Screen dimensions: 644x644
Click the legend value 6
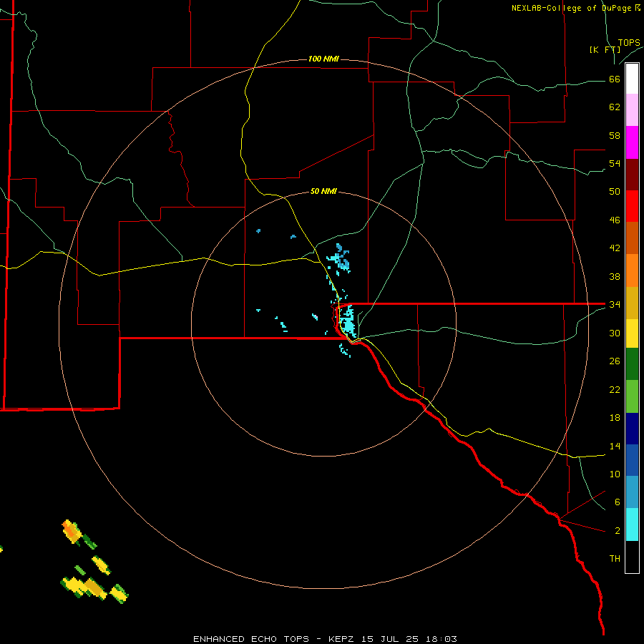pos(617,502)
